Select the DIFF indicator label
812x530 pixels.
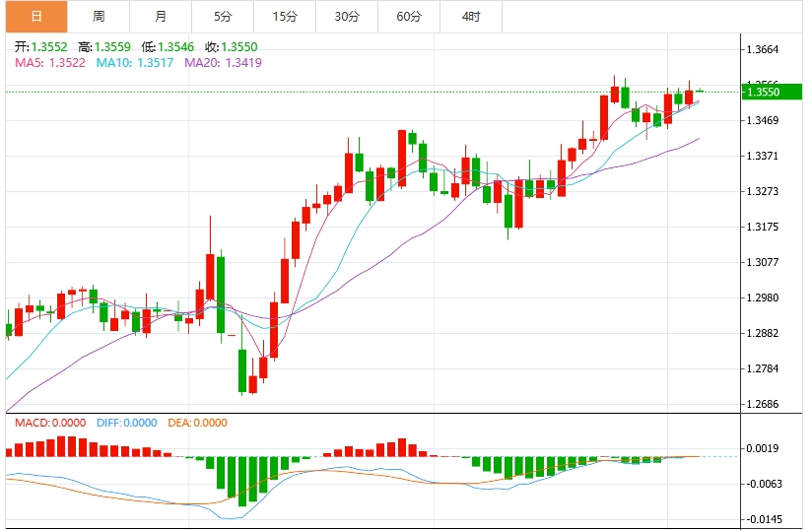[126, 423]
